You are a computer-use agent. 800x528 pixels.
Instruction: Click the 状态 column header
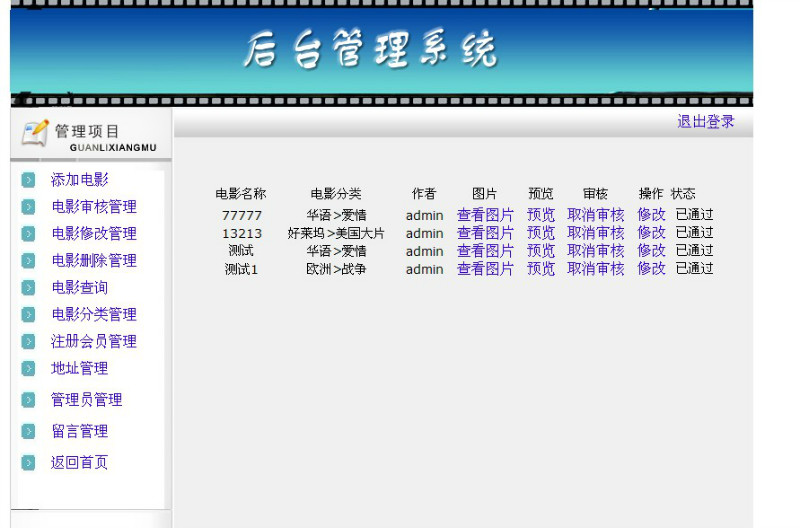tap(683, 194)
